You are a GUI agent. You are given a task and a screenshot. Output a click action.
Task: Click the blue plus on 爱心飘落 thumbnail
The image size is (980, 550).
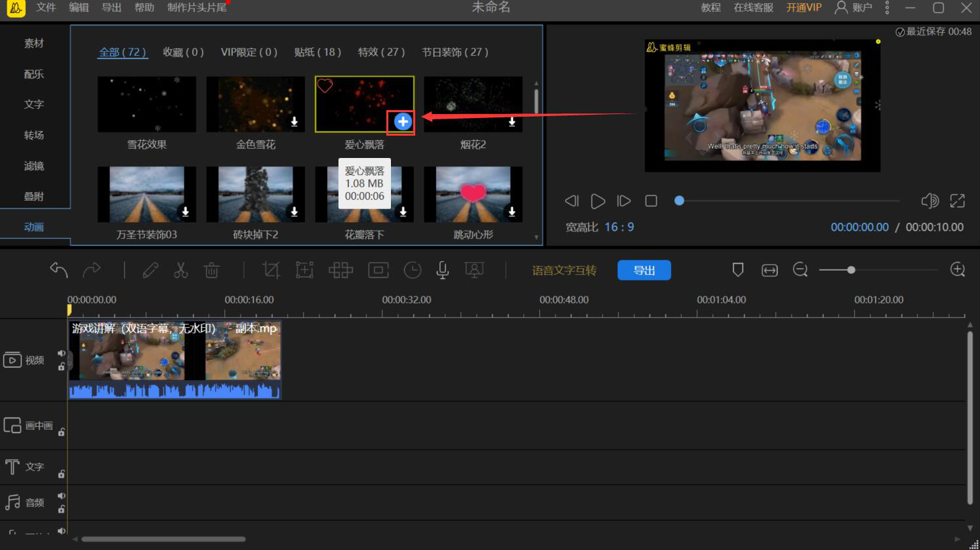point(403,121)
